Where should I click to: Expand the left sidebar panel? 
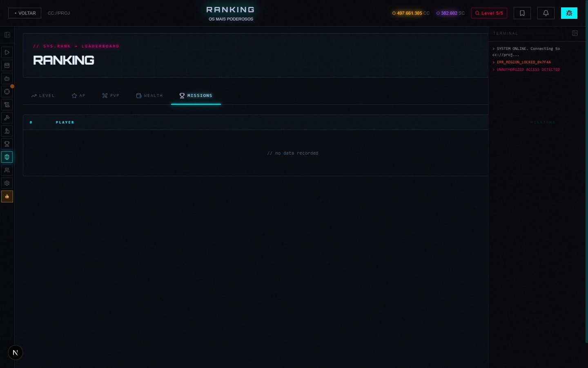point(7,35)
